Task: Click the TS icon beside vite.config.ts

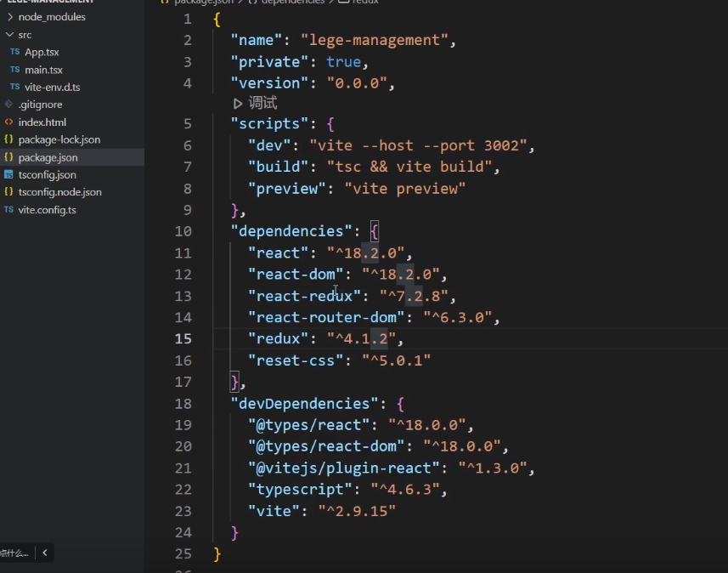Action: pos(8,209)
